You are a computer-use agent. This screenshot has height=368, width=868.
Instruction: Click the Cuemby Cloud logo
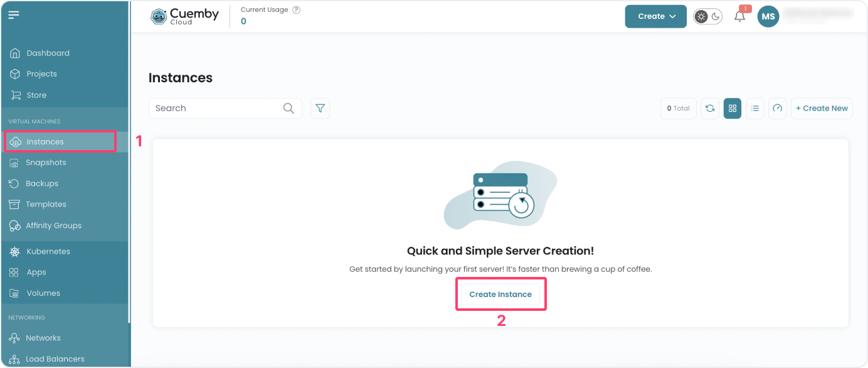[184, 15]
